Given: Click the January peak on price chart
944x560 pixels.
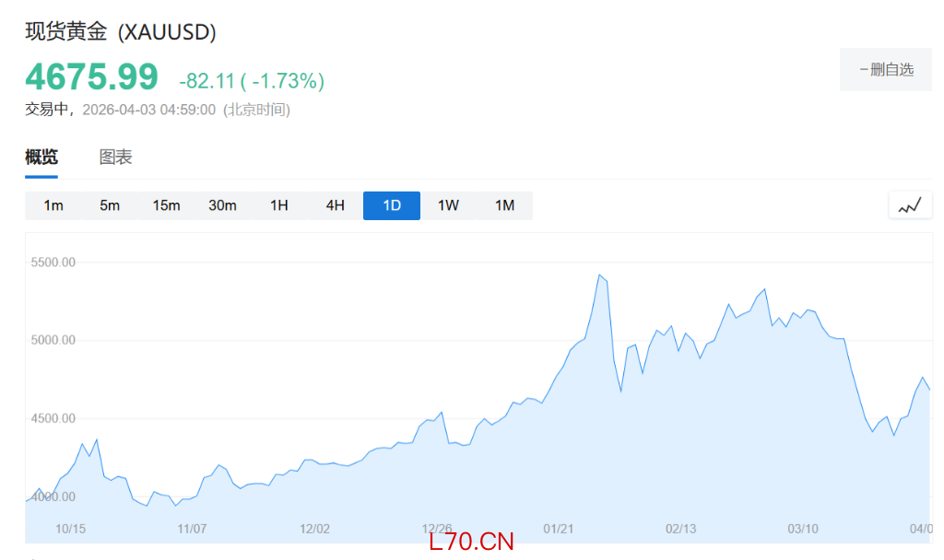Looking at the screenshot, I should 599,275.
